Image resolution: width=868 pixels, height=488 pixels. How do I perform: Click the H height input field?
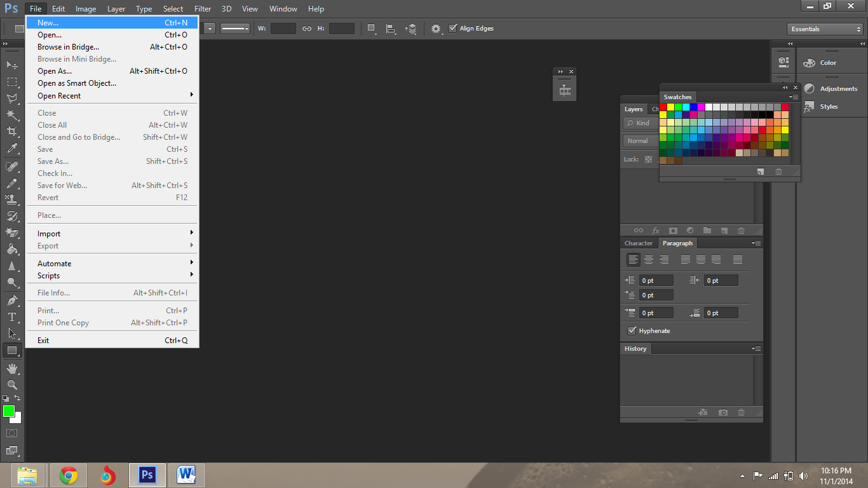pos(342,29)
